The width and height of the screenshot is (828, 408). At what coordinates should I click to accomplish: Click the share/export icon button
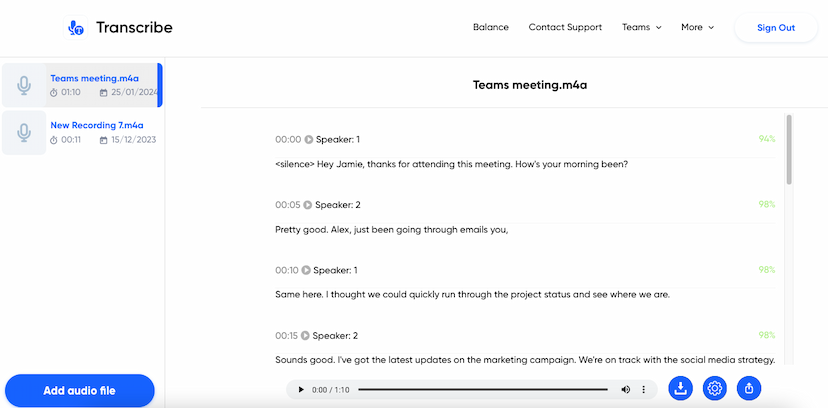coord(749,388)
